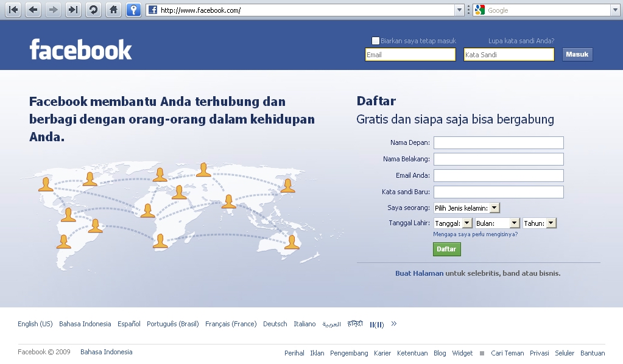Open Pilih Jenis kelamin dropdown
Viewport: 623px width, 364px height.
pos(466,208)
